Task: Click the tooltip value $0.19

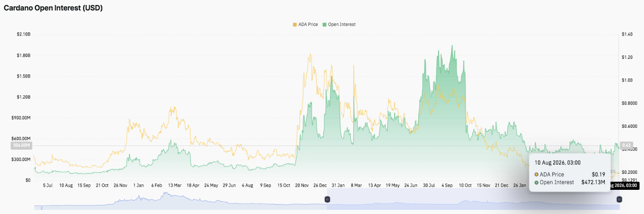Action: tap(598, 174)
